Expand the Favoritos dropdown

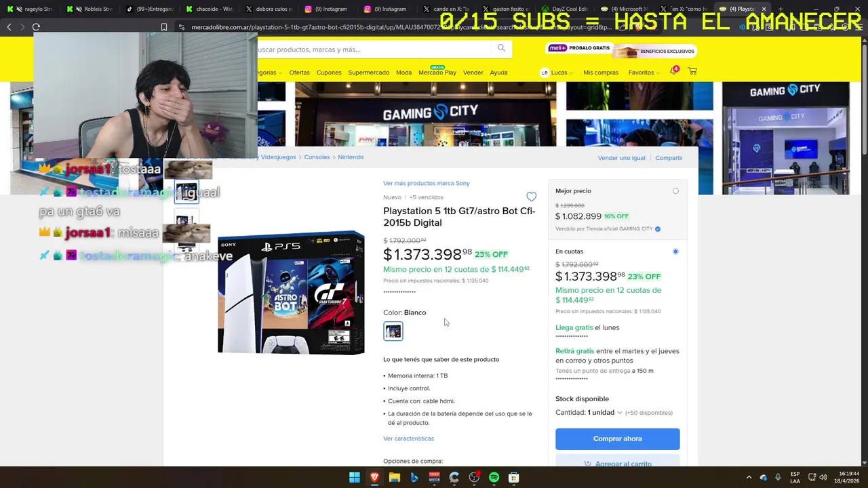point(644,73)
